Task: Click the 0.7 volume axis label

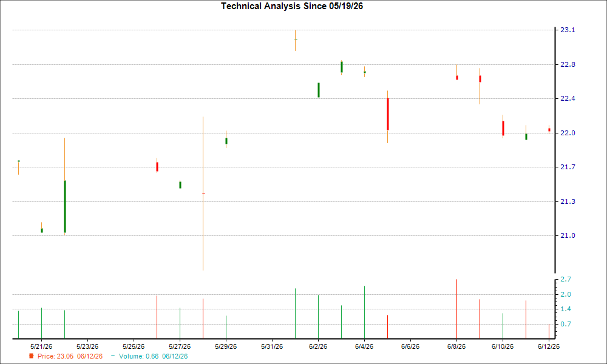Action: pos(566,324)
